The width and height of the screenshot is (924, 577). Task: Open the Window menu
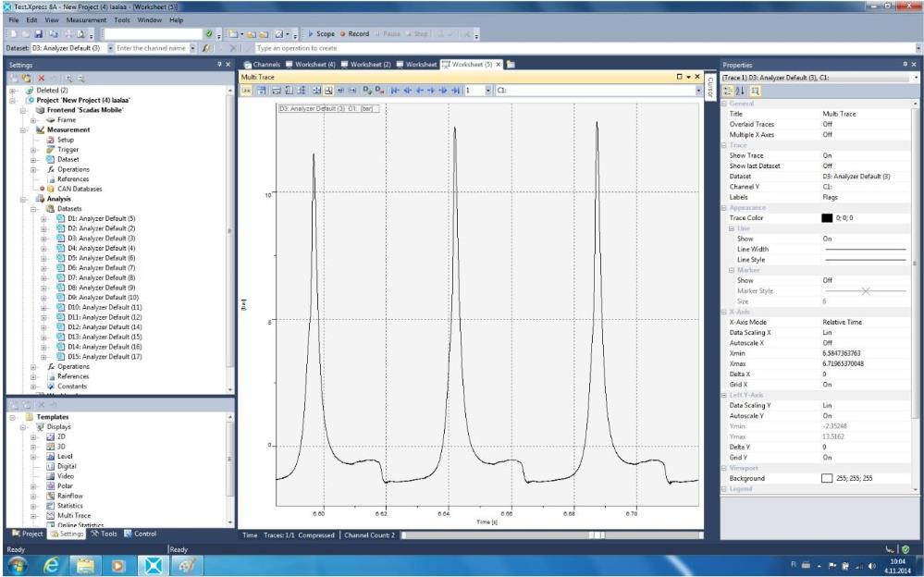click(149, 20)
